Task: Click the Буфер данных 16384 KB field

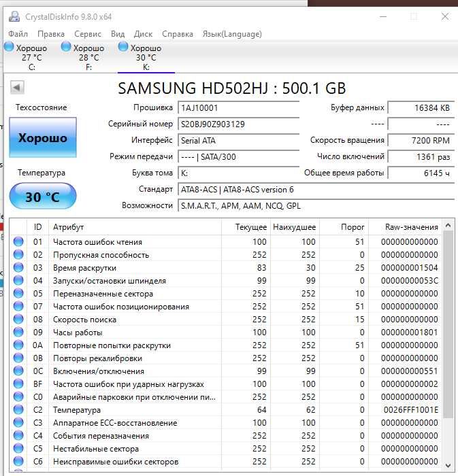Action: (421, 108)
